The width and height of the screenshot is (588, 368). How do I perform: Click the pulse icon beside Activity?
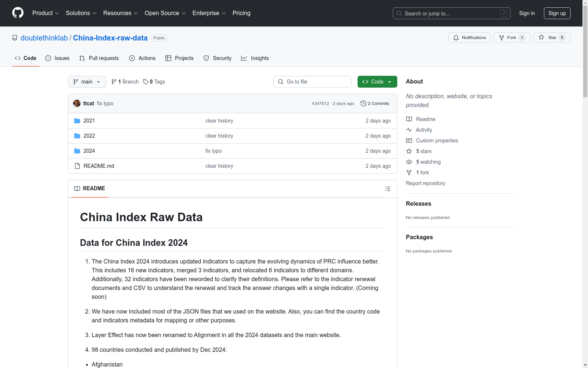(x=409, y=130)
